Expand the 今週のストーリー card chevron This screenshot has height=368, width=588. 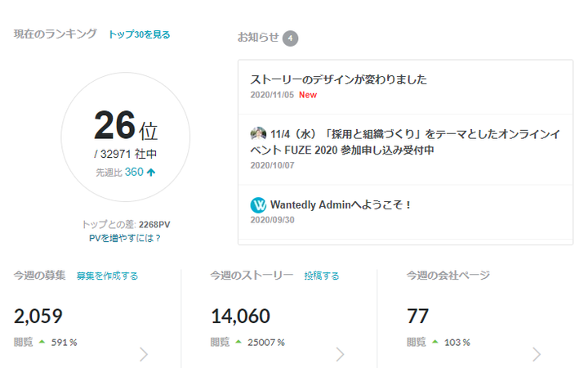pyautogui.click(x=340, y=354)
